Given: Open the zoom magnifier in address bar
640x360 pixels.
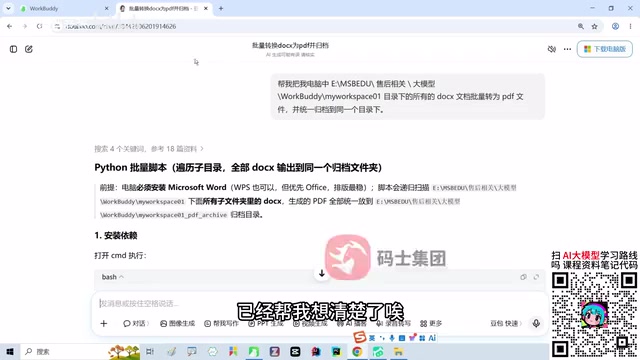Looking at the screenshot, I should point(580,26).
